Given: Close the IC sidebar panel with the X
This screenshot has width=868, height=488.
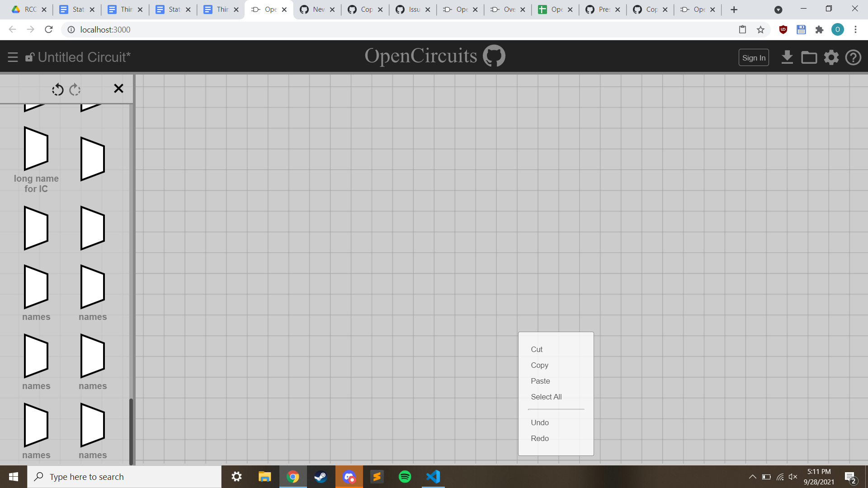Looking at the screenshot, I should (118, 88).
